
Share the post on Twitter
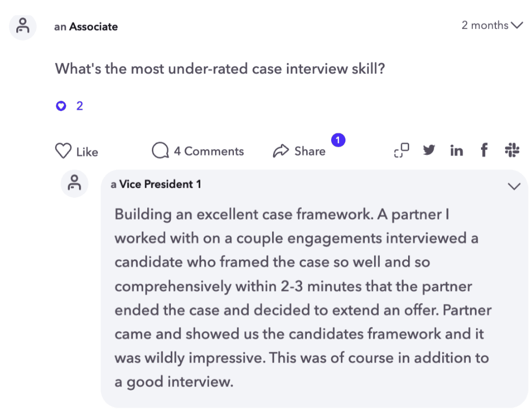[430, 150]
